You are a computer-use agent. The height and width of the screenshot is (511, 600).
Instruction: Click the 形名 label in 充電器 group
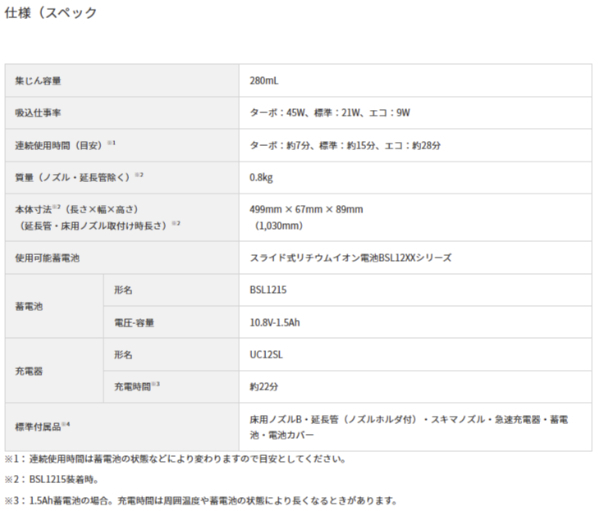click(x=123, y=355)
